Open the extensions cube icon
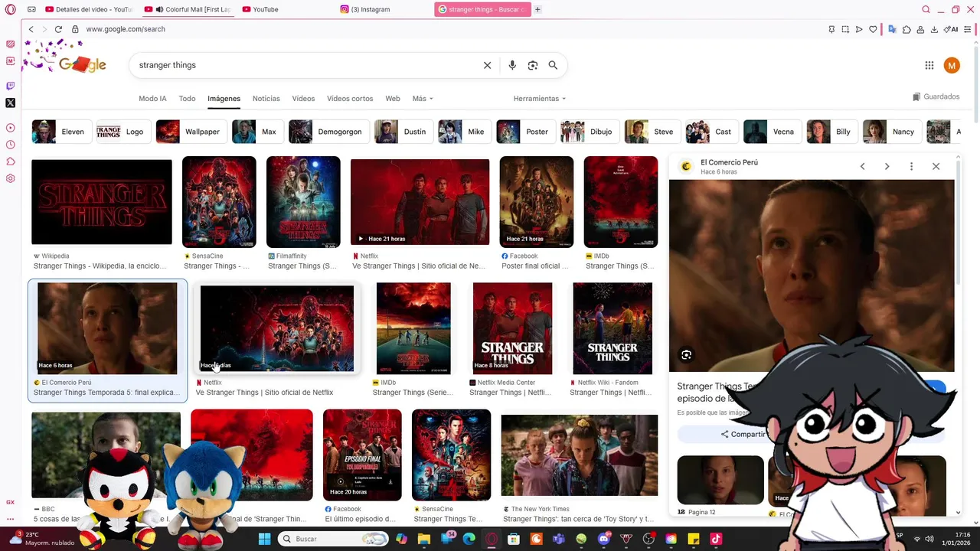This screenshot has height=551, width=980. [906, 29]
